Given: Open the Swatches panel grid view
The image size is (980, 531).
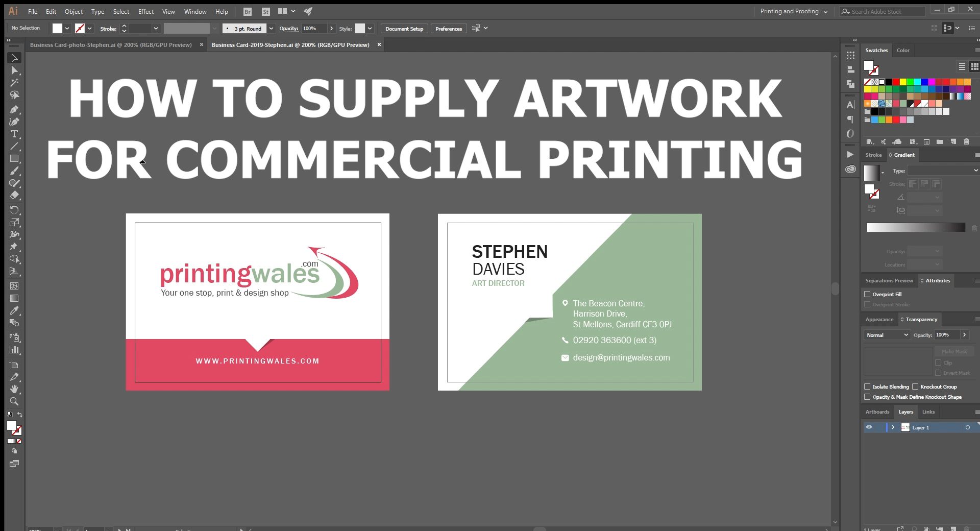Looking at the screenshot, I should click(975, 66).
